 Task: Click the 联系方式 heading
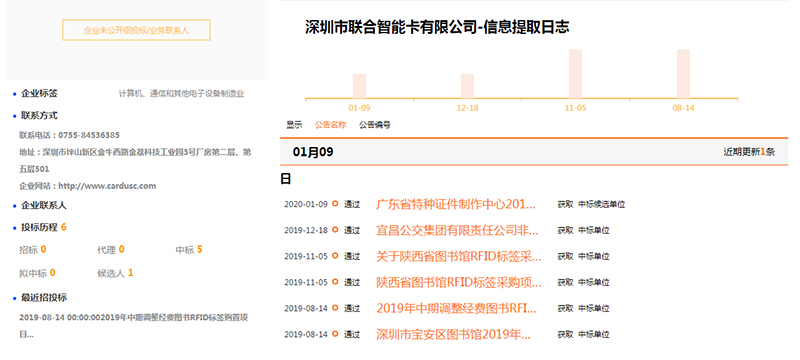[x=39, y=116]
